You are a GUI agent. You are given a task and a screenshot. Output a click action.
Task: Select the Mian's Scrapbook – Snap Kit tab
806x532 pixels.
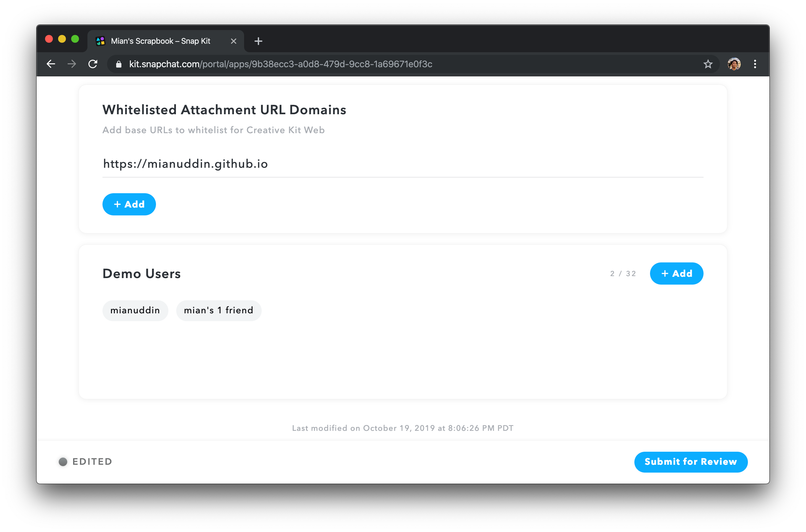pyautogui.click(x=161, y=41)
